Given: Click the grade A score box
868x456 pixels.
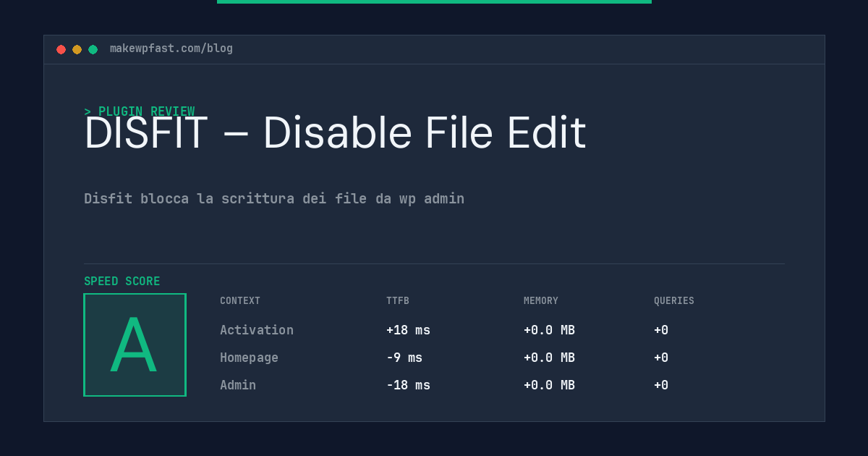Looking at the screenshot, I should click(135, 345).
